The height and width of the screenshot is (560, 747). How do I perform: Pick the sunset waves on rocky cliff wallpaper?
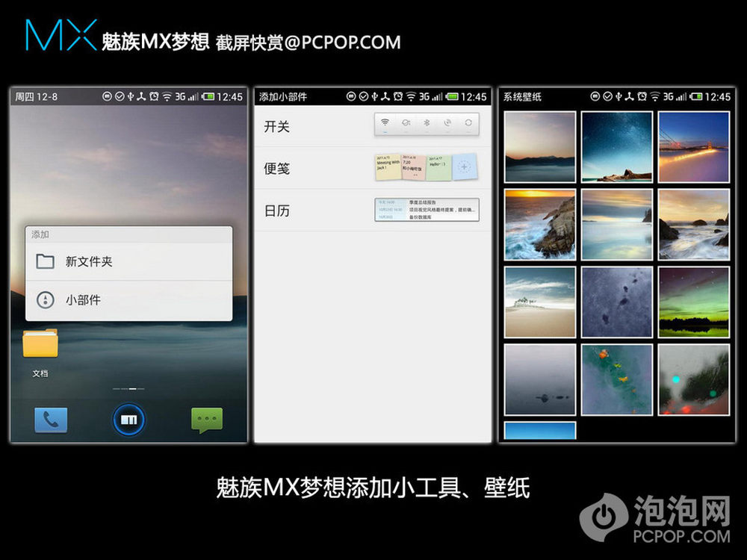(x=540, y=224)
